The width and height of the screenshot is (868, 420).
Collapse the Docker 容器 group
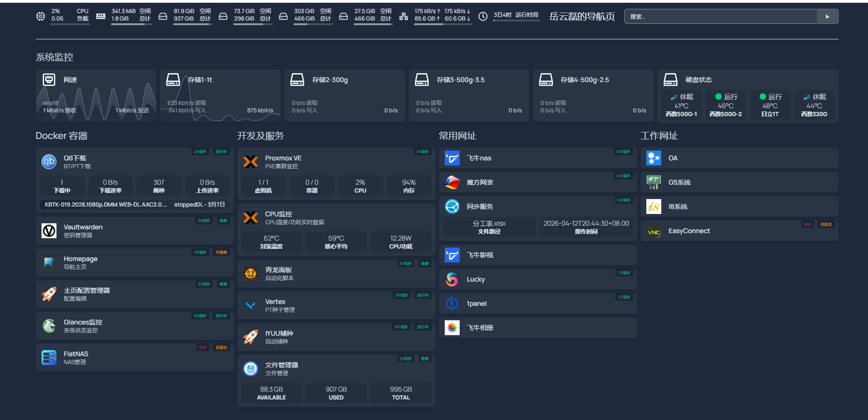[x=62, y=136]
